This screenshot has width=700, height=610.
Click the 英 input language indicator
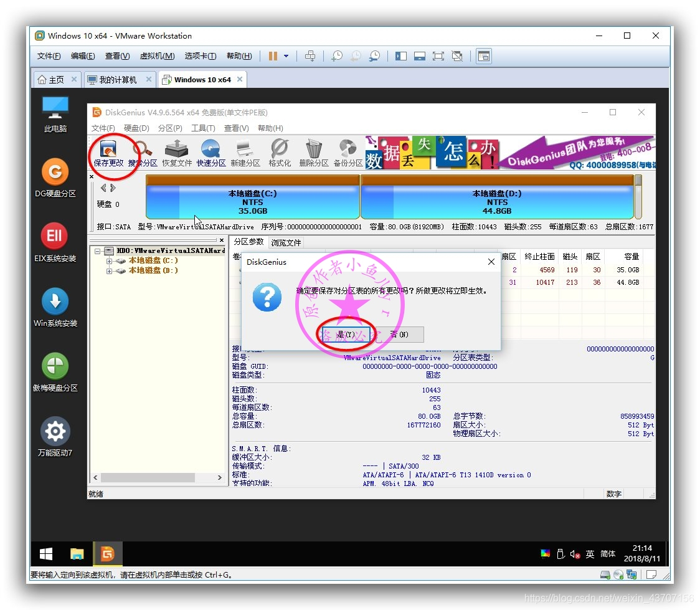coord(590,554)
